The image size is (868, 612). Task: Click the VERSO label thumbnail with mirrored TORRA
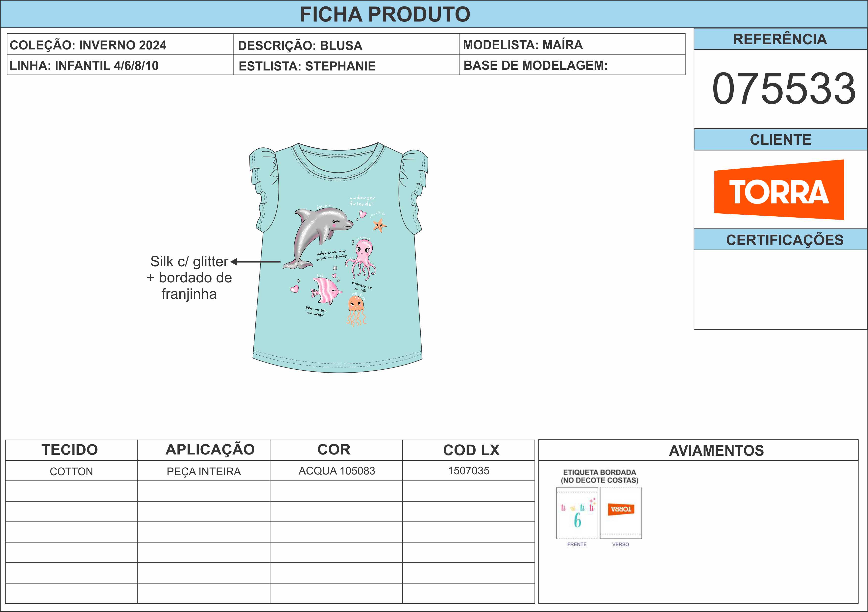tap(621, 513)
